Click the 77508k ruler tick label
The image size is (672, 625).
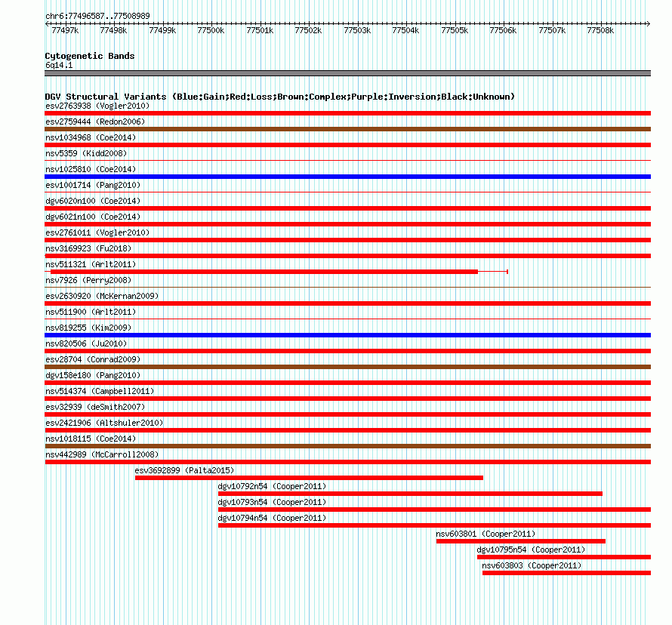coord(600,30)
